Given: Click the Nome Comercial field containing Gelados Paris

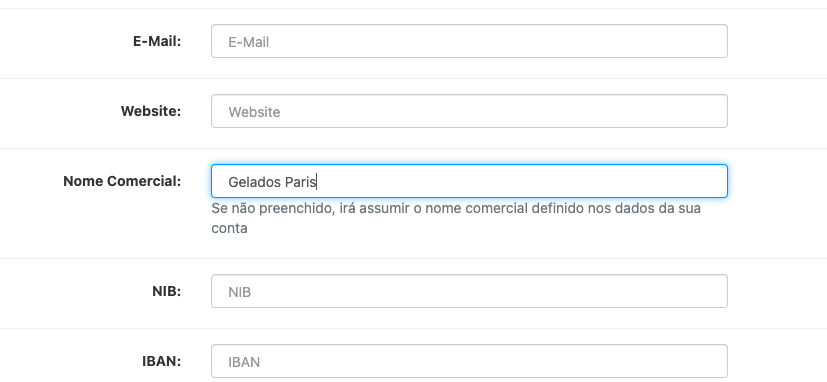Looking at the screenshot, I should [469, 181].
